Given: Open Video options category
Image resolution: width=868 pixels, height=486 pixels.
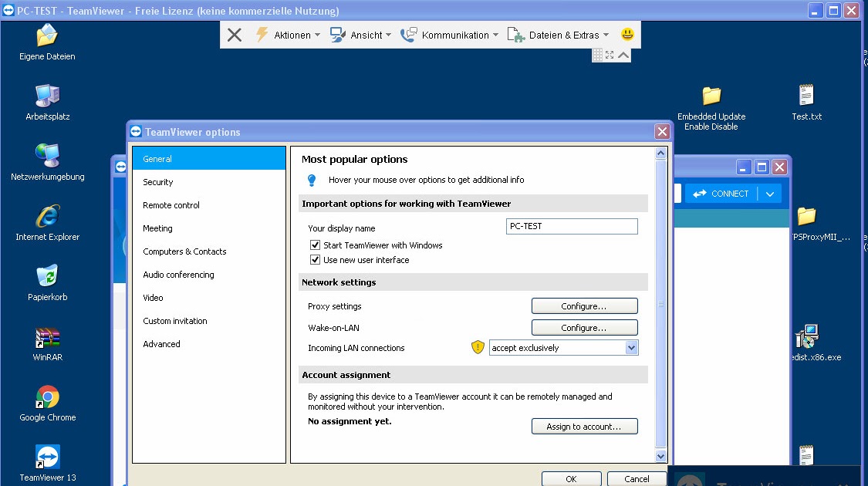Looking at the screenshot, I should (x=209, y=298).
